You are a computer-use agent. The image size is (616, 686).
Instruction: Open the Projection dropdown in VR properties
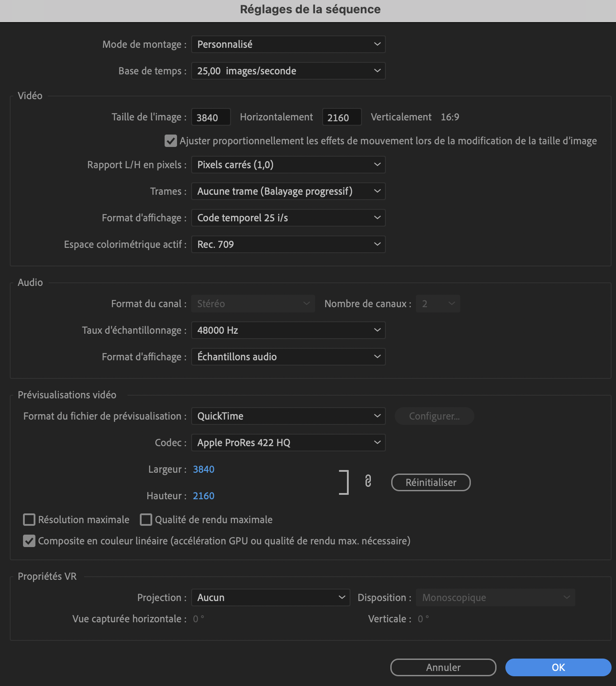tap(271, 597)
